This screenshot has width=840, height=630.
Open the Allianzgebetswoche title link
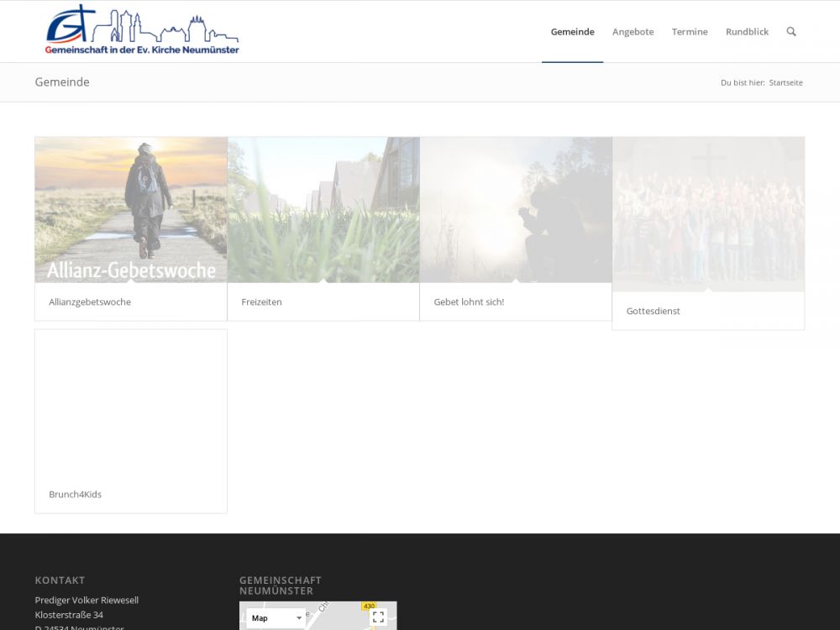90,302
